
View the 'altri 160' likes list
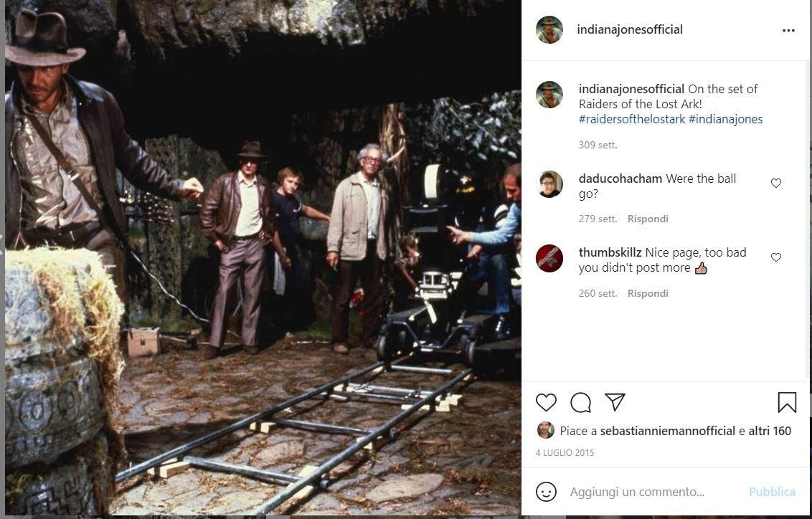[770, 431]
